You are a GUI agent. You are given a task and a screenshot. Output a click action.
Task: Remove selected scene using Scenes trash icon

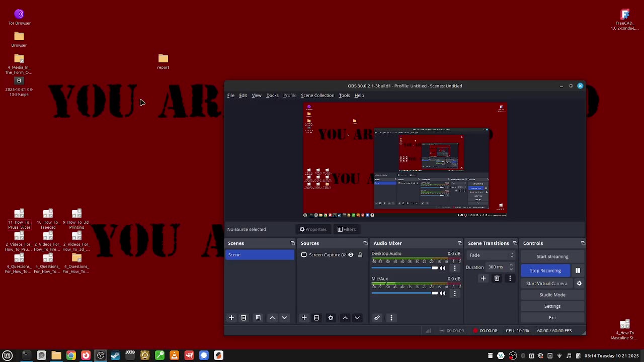click(x=244, y=318)
